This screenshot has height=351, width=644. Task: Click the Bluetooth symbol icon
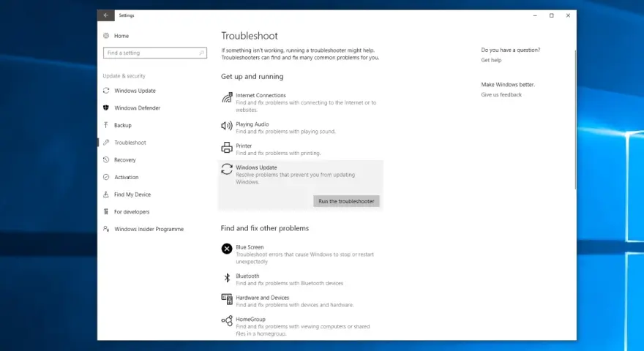click(x=227, y=278)
